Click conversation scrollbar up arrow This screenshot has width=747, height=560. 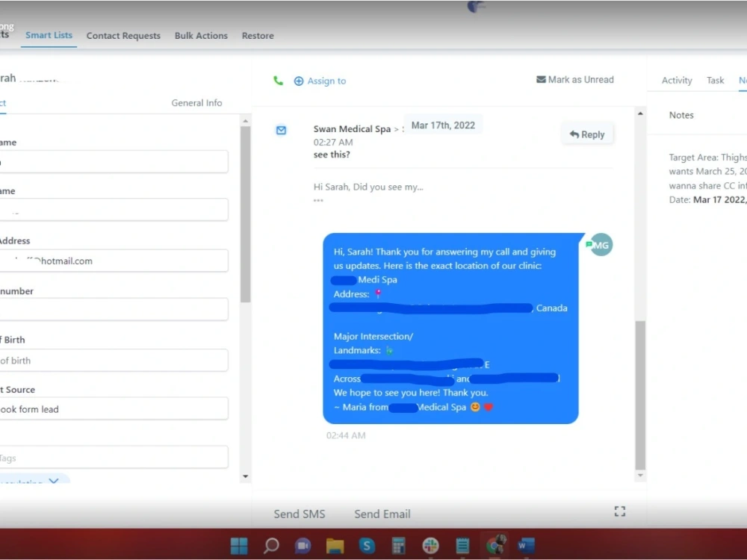(x=640, y=113)
